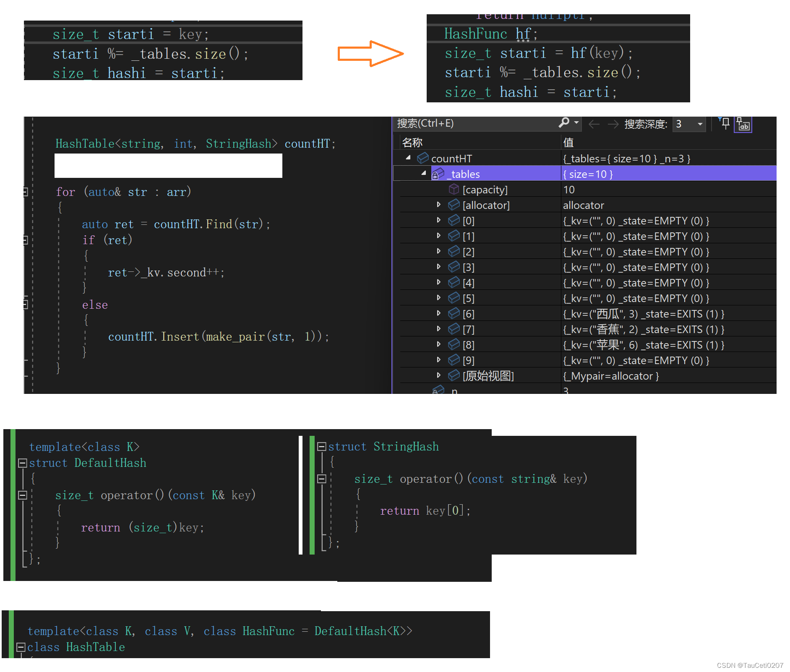Screen dimensions: 790x672
Task: Click the [6] element object icon
Action: pyautogui.click(x=454, y=313)
